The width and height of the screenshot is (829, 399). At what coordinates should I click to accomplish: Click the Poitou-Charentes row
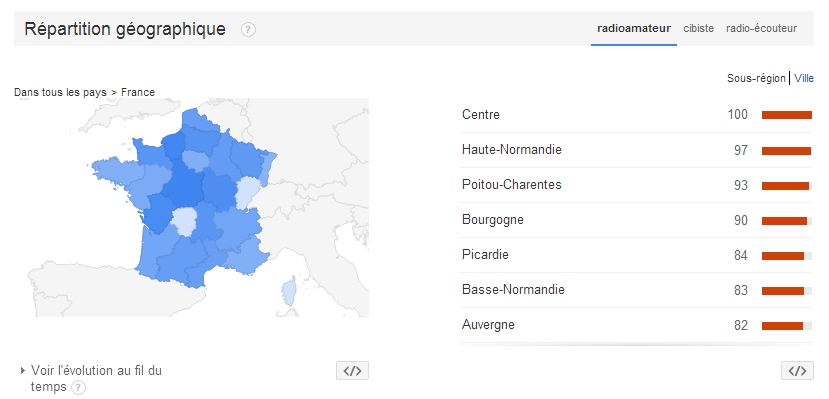(x=637, y=185)
